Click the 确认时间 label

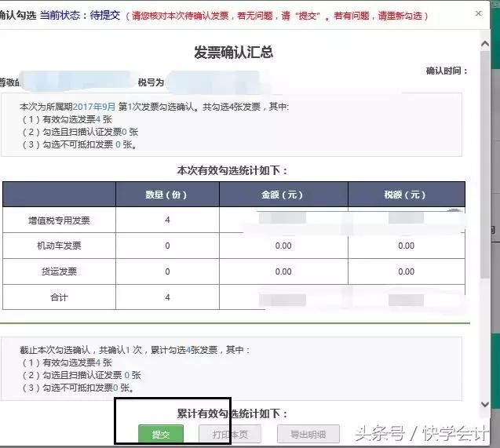click(x=446, y=71)
